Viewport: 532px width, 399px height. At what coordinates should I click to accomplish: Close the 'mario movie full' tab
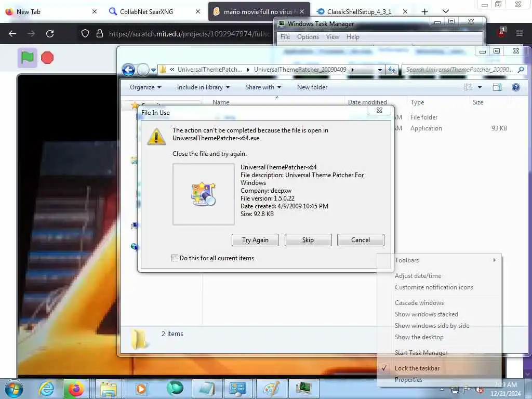302,11
